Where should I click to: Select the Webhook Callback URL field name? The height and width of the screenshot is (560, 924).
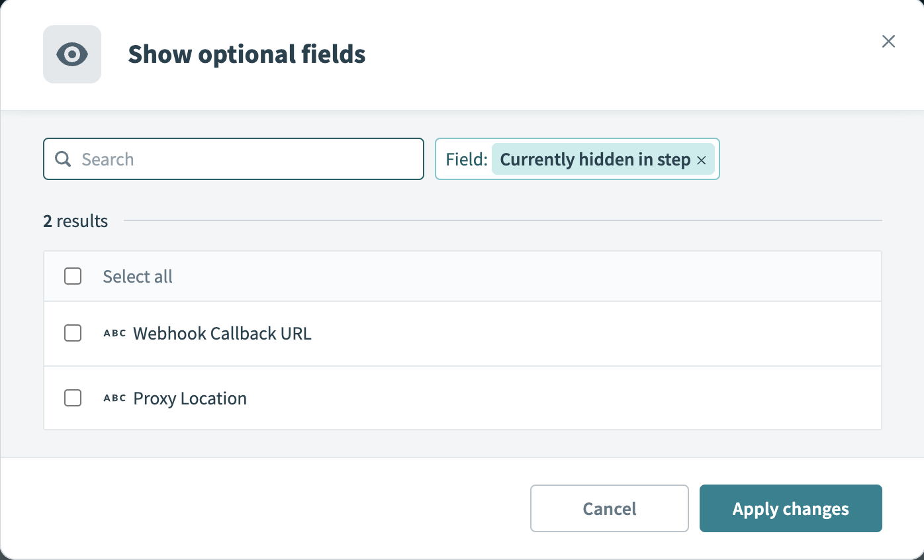click(x=222, y=334)
